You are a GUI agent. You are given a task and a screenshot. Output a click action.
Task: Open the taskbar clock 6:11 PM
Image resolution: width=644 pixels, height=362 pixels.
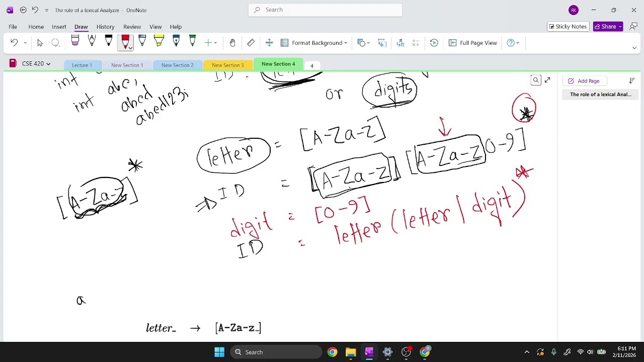coord(626,352)
